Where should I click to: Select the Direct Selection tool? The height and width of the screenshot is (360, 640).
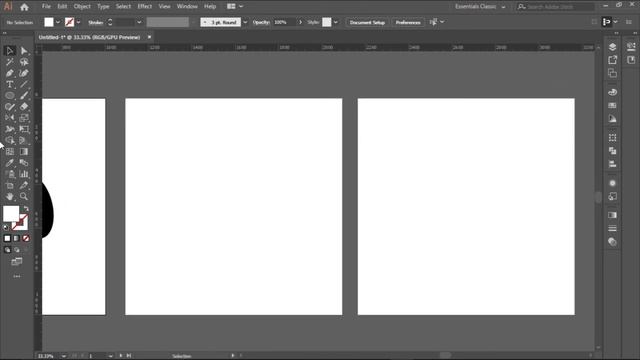click(x=24, y=51)
